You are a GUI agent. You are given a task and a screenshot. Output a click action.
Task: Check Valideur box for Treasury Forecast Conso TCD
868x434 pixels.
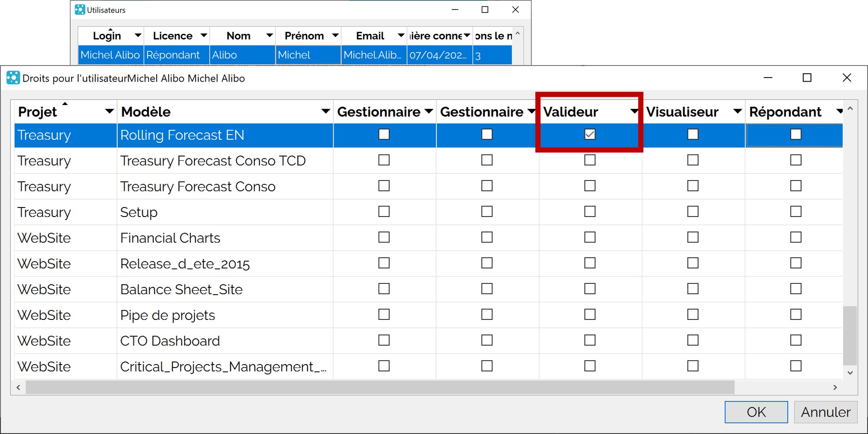pyautogui.click(x=590, y=160)
